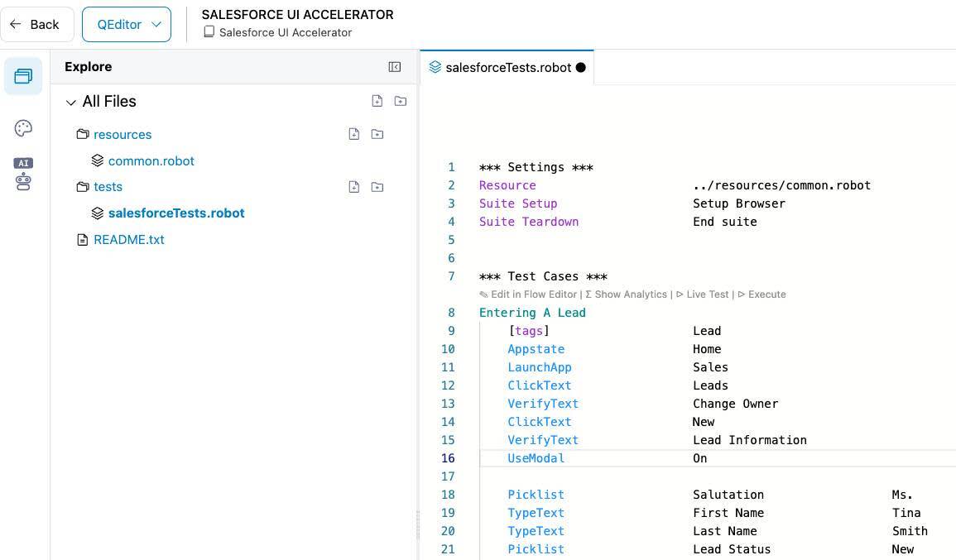Click the '*** Settings ***' line
Image resolution: width=956 pixels, height=560 pixels.
click(536, 167)
